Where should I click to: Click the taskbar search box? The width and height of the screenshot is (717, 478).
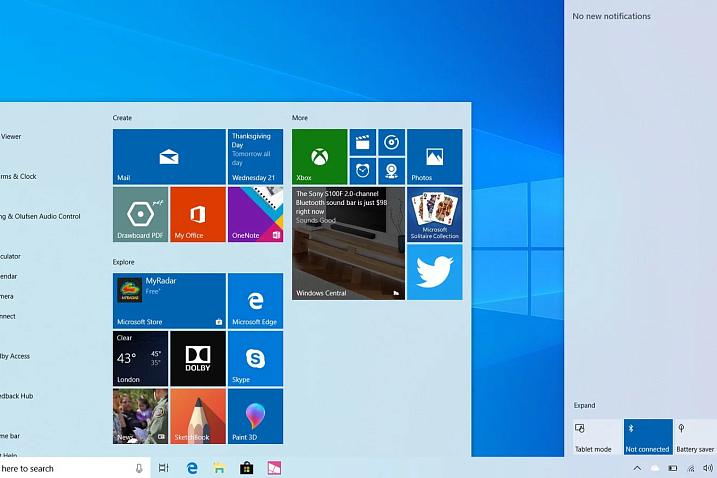coord(75,468)
